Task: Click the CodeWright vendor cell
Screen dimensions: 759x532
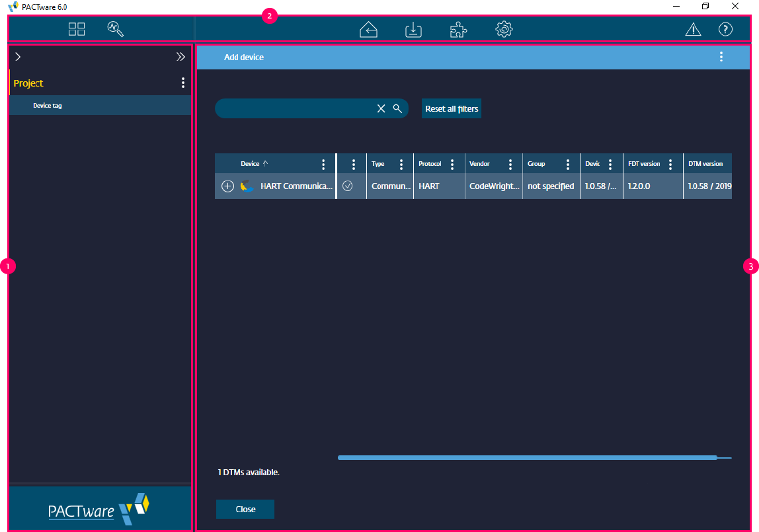Action: point(494,186)
